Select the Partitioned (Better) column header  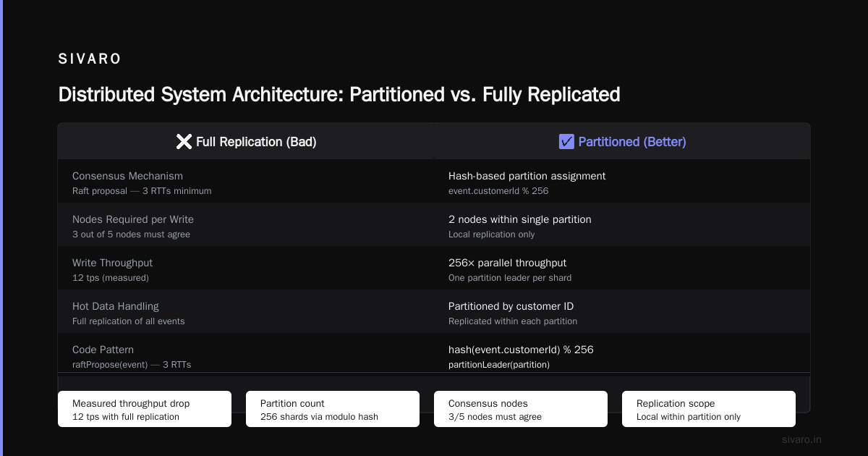[x=622, y=142]
